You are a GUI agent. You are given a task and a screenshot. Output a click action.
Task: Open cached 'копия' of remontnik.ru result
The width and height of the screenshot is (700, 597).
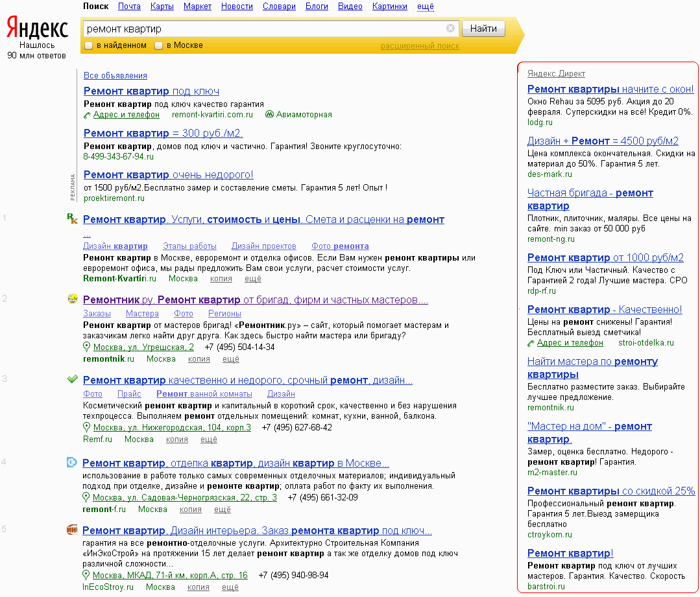199,358
